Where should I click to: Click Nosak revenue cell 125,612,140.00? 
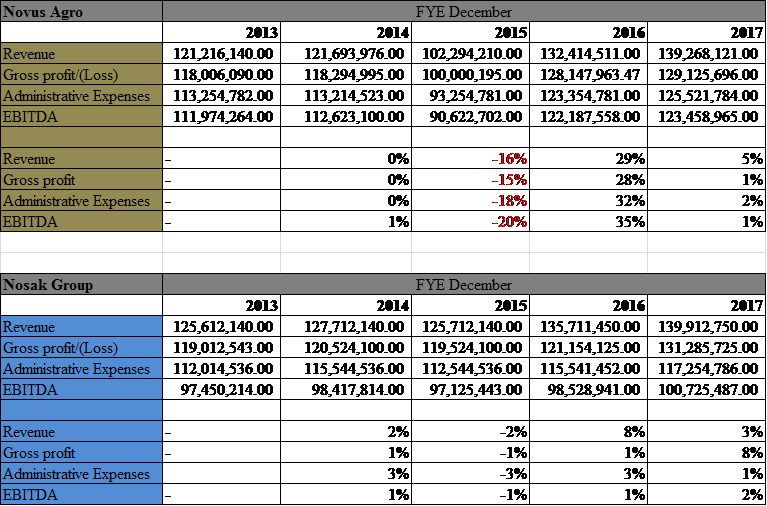point(222,326)
